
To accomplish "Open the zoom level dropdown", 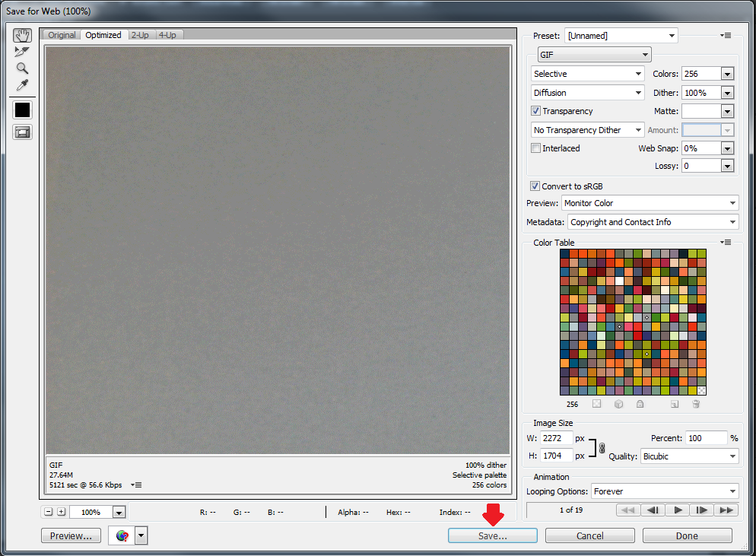I will pos(119,512).
